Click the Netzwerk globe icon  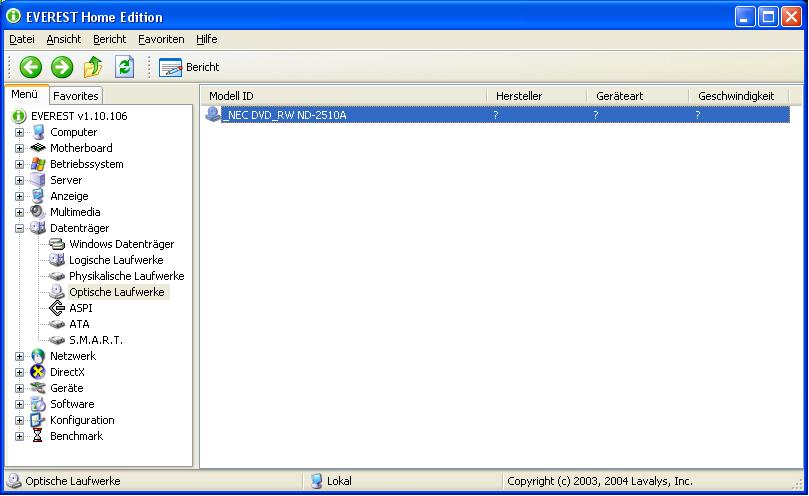pyautogui.click(x=38, y=356)
